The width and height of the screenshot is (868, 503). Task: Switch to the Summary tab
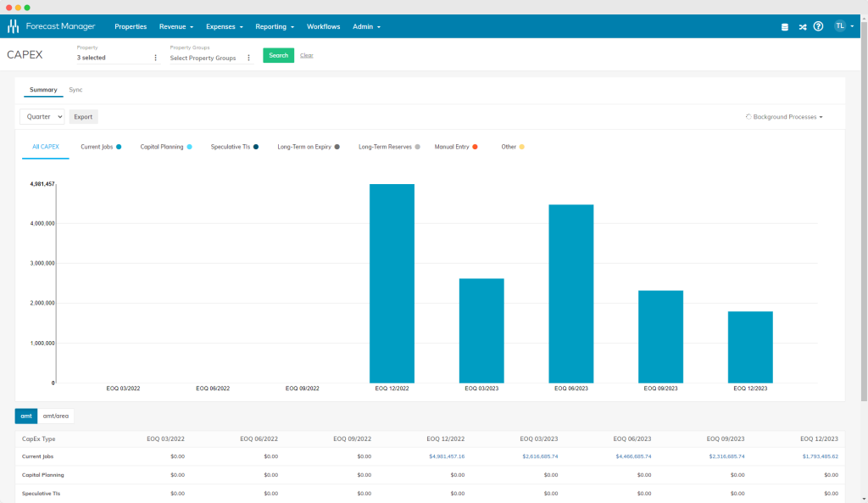pyautogui.click(x=43, y=90)
